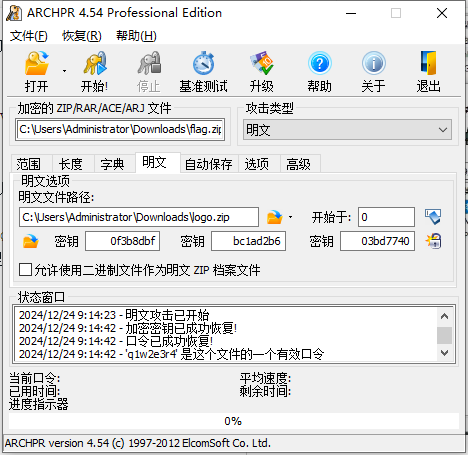Select the 高级 tab
The width and height of the screenshot is (468, 455).
(x=298, y=164)
